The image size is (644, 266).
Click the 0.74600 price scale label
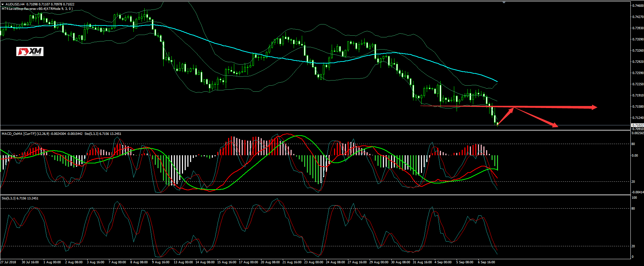(x=638, y=5)
